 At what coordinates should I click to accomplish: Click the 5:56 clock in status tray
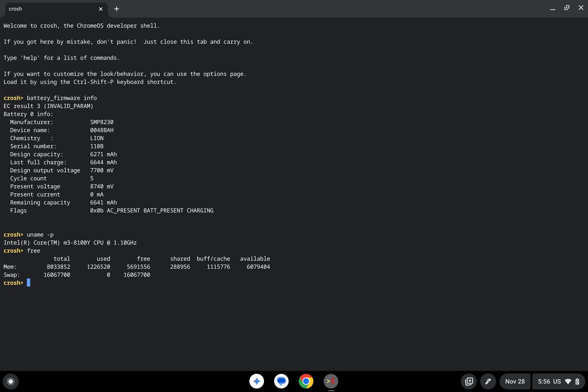point(544,381)
